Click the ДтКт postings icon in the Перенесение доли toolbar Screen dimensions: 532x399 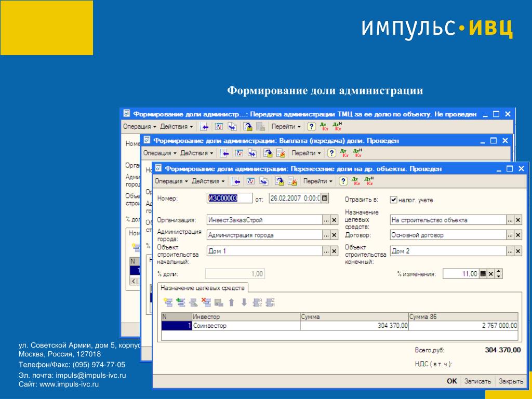click(x=356, y=181)
